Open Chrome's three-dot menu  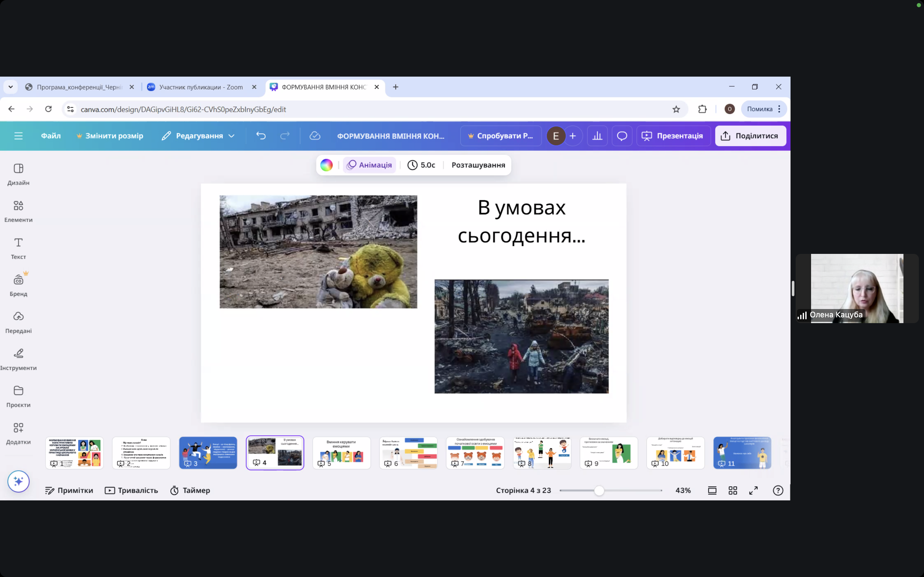point(779,109)
